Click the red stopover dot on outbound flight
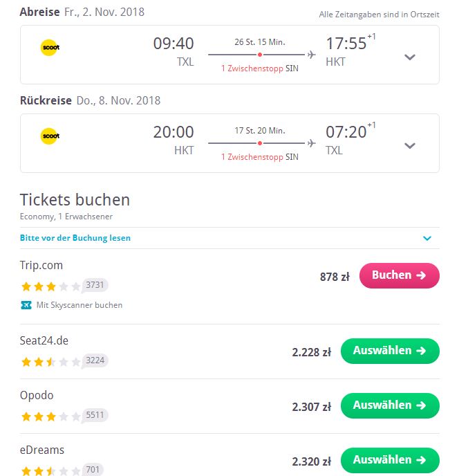The width and height of the screenshot is (459, 476). [260, 55]
